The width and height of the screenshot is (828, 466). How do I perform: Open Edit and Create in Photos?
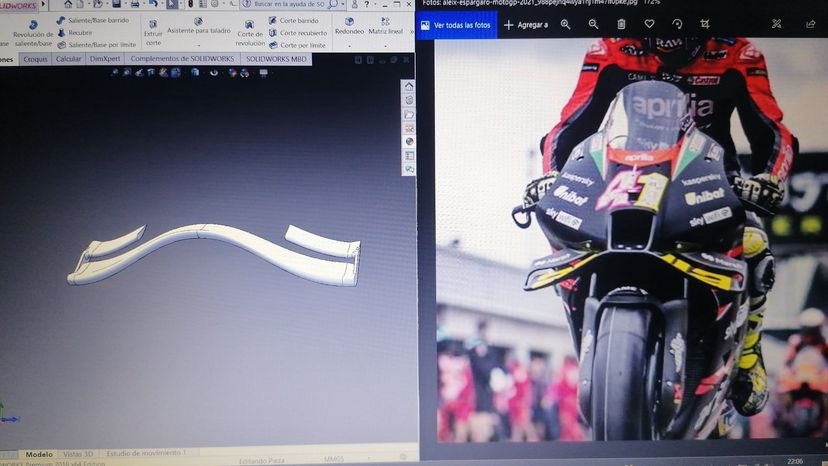coord(776,24)
